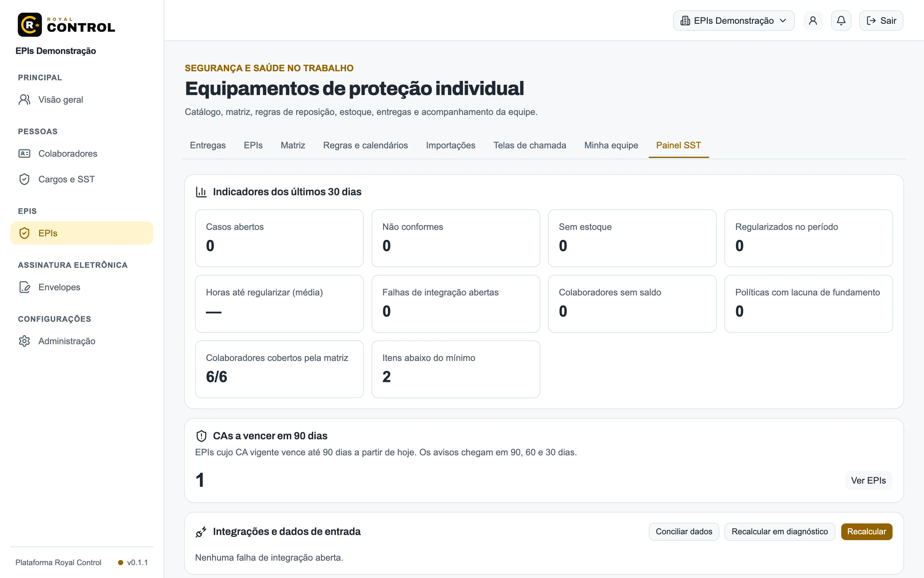The image size is (924, 578).
Task: Click the Ver EPIs button
Action: click(868, 480)
